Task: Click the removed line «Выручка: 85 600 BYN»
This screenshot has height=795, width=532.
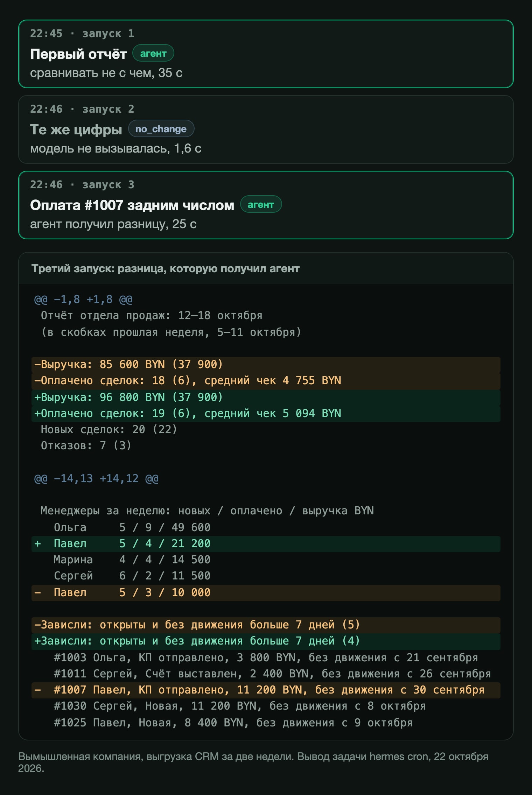Action: tap(266, 365)
